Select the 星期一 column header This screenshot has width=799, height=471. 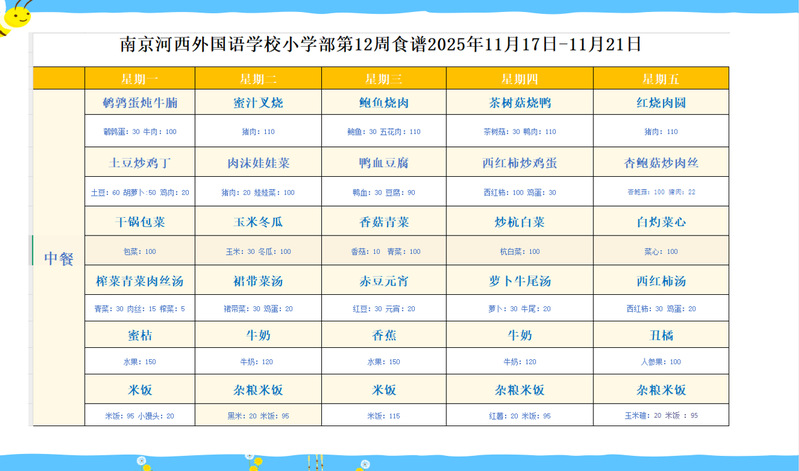point(140,78)
